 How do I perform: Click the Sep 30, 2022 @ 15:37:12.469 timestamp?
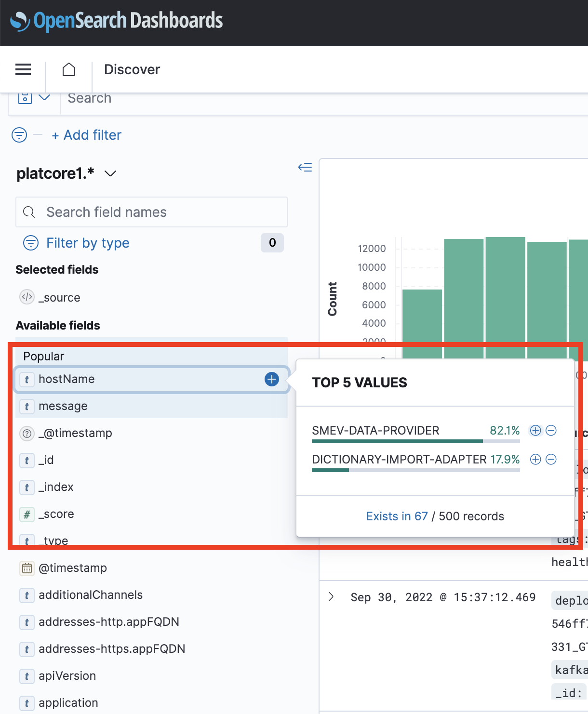click(x=443, y=597)
